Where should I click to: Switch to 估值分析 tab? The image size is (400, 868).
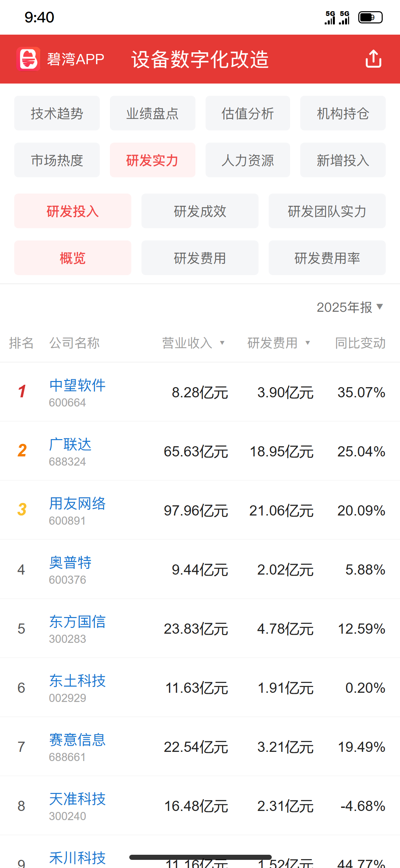pyautogui.click(x=248, y=113)
